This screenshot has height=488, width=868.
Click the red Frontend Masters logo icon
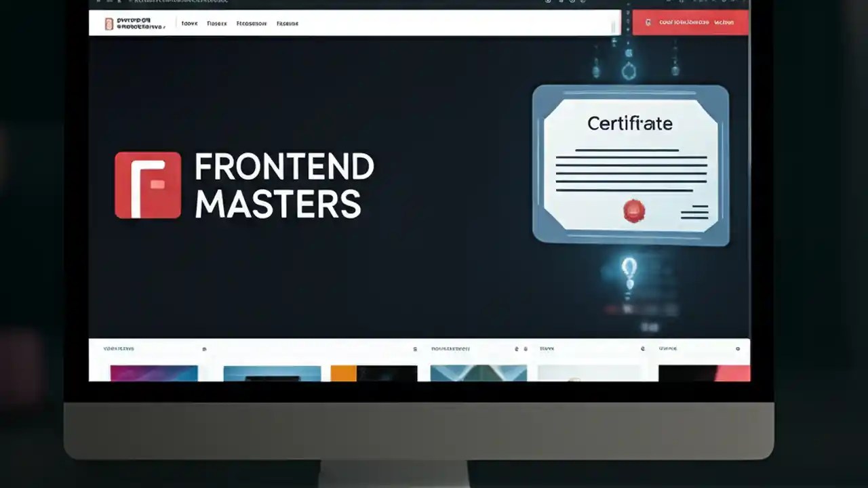point(148,184)
